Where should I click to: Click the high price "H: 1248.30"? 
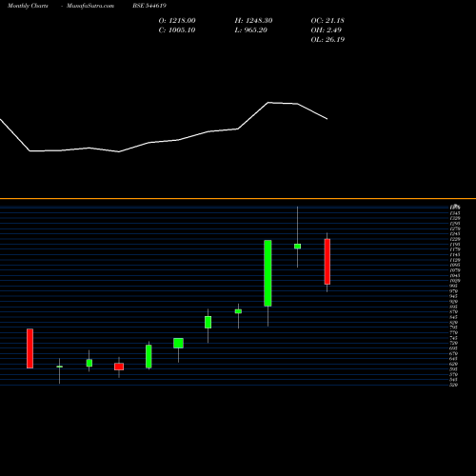253,21
